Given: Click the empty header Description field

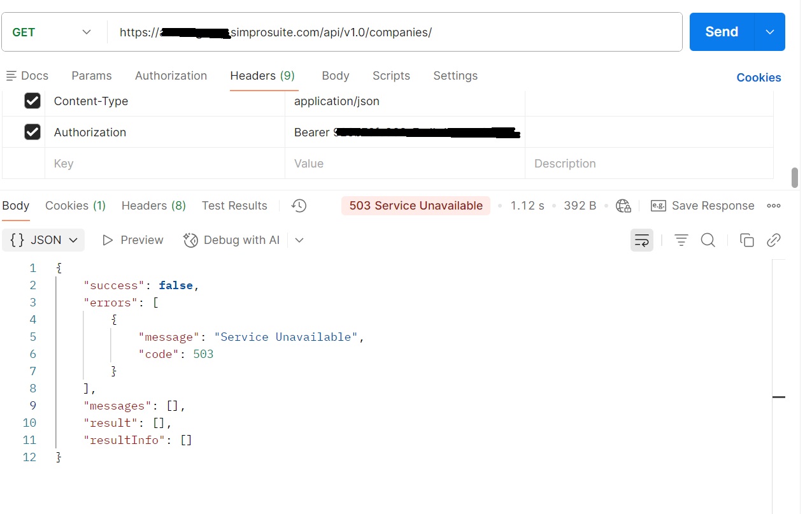Looking at the screenshot, I should pos(649,164).
